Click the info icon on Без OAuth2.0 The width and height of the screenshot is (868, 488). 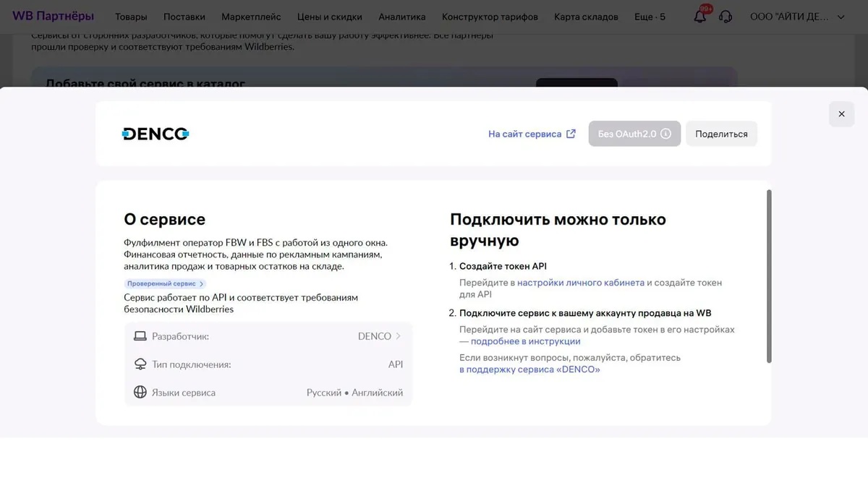(666, 134)
